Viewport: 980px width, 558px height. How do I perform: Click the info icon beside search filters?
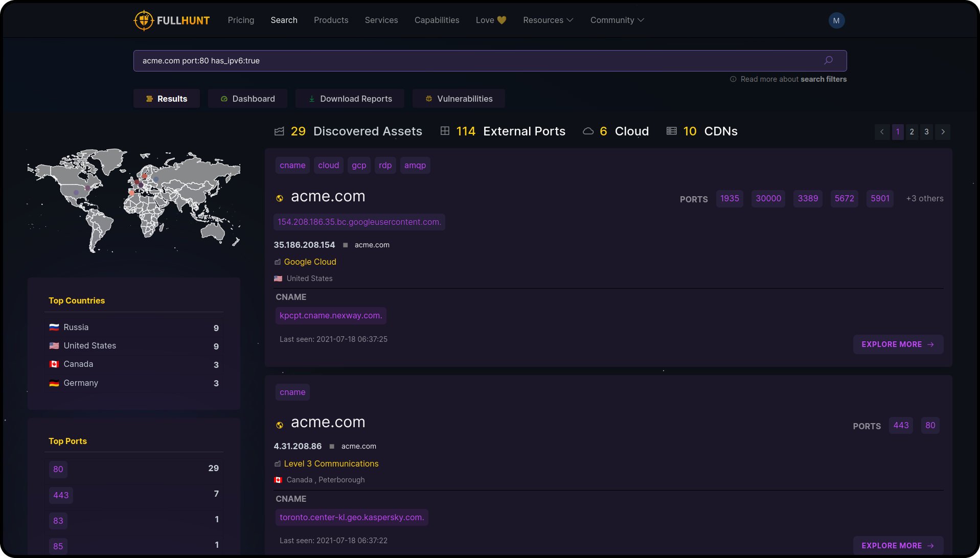[x=733, y=79]
